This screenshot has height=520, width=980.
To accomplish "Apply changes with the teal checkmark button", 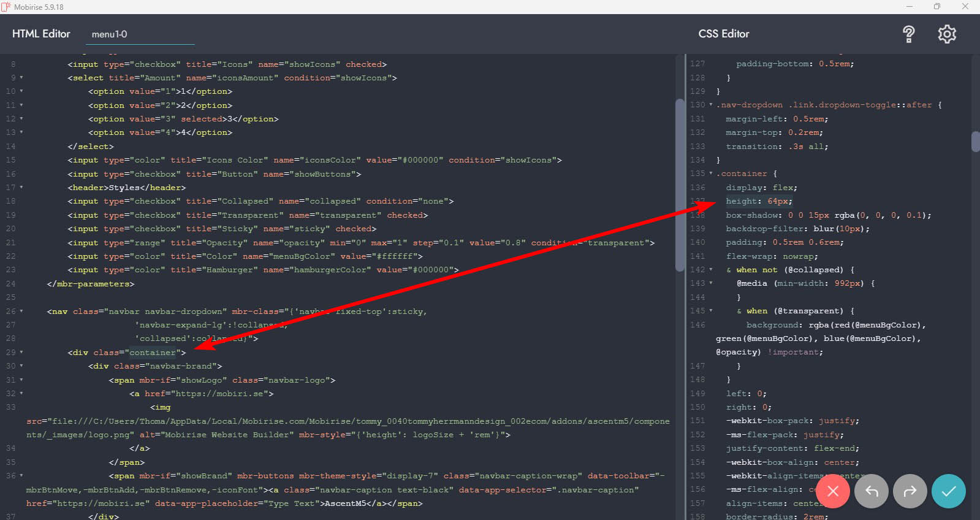I will tap(948, 491).
